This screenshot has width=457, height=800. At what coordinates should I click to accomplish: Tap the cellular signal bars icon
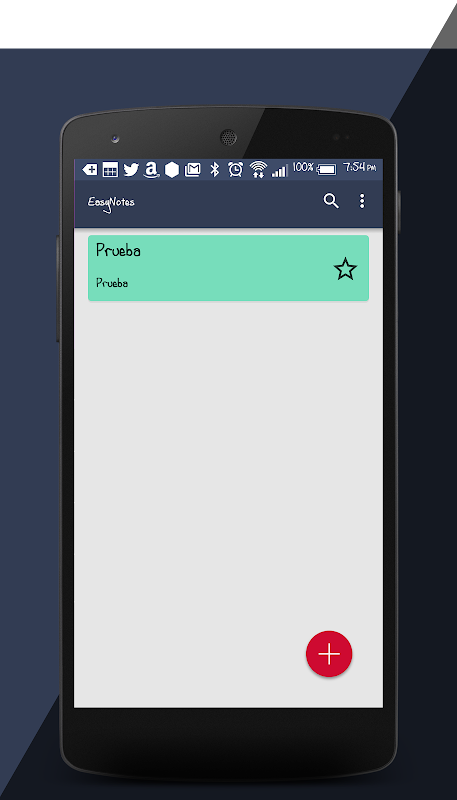coord(280,170)
